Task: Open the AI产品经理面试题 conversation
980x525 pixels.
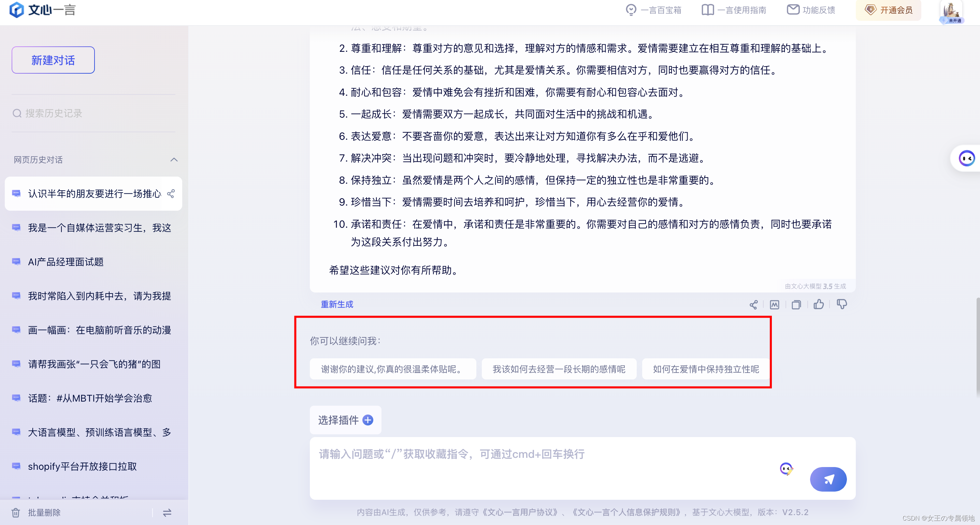Action: (x=66, y=262)
